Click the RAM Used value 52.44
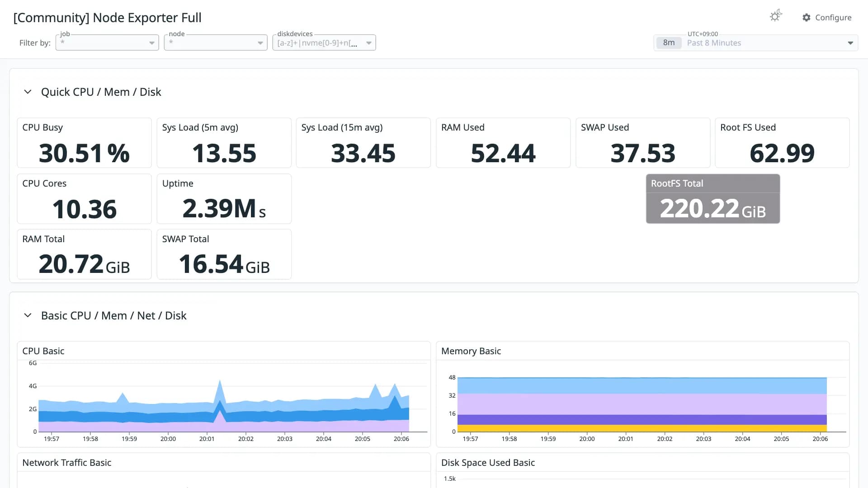 point(503,153)
